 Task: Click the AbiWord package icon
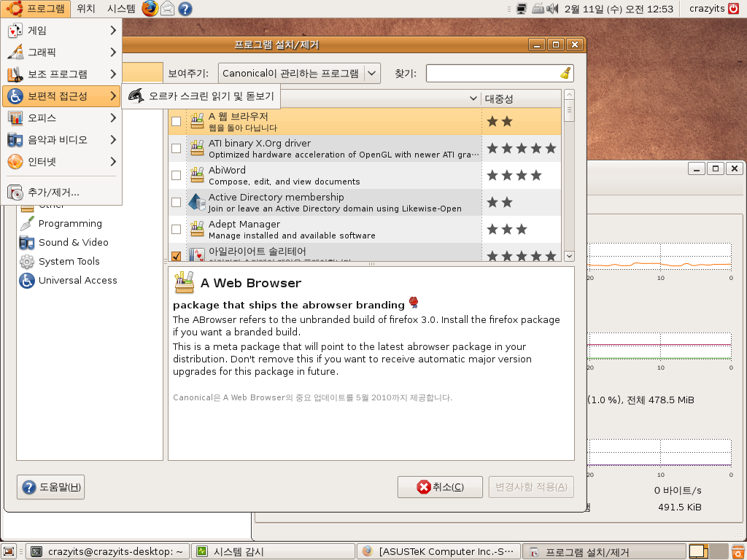pos(197,175)
